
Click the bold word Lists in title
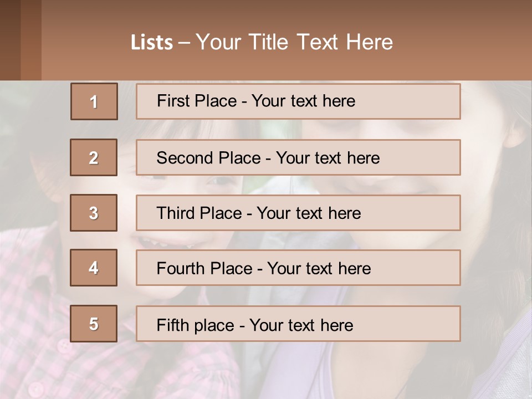tap(152, 43)
